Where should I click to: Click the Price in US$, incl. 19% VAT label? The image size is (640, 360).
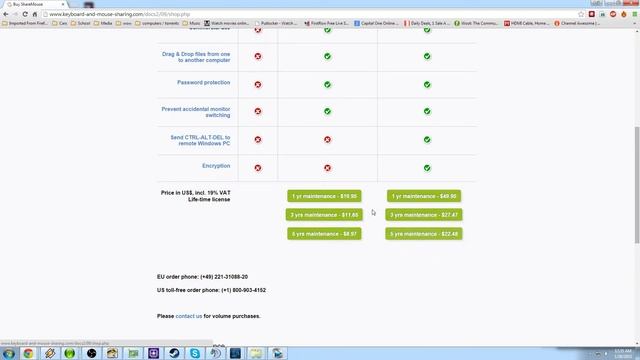tap(196, 193)
